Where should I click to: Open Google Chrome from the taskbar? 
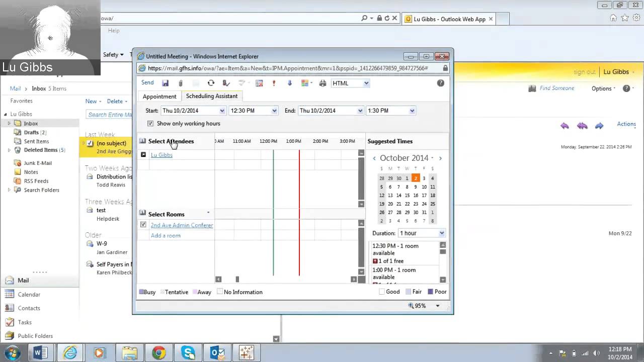159,353
